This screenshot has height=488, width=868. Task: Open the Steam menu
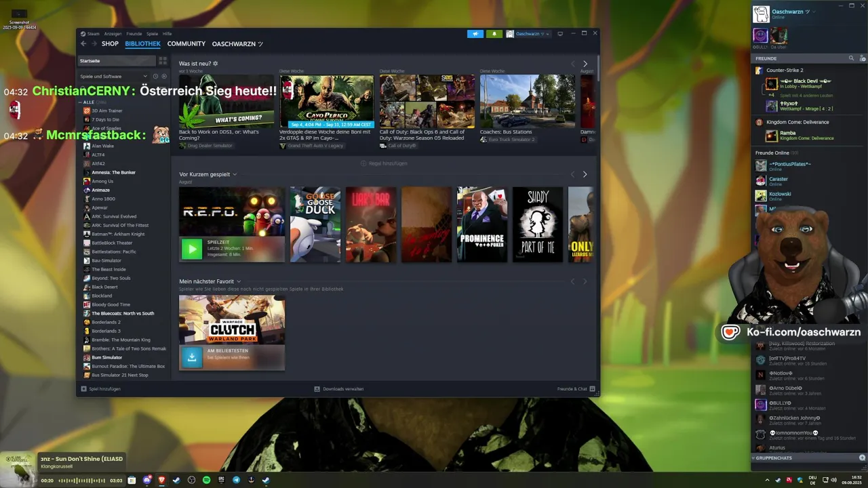[93, 34]
